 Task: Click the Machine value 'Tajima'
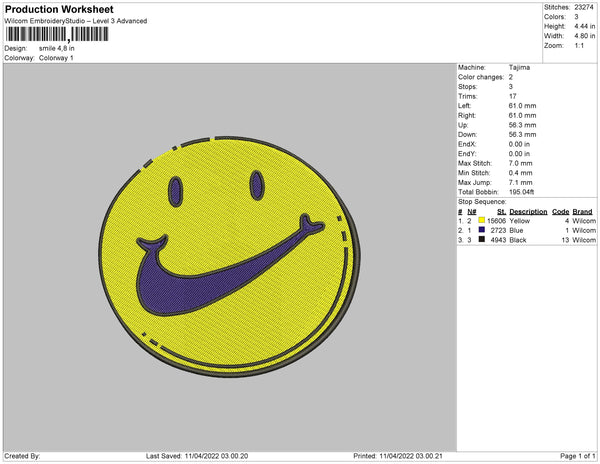click(519, 67)
